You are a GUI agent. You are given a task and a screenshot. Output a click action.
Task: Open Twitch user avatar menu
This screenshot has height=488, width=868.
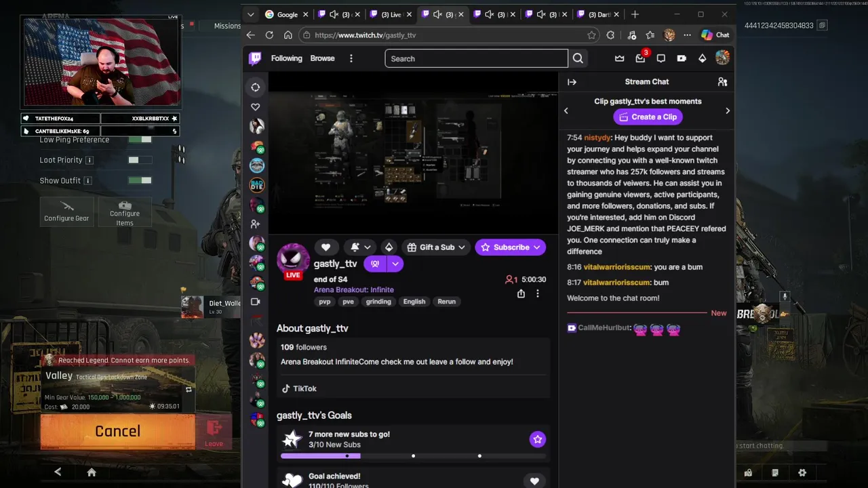click(722, 58)
